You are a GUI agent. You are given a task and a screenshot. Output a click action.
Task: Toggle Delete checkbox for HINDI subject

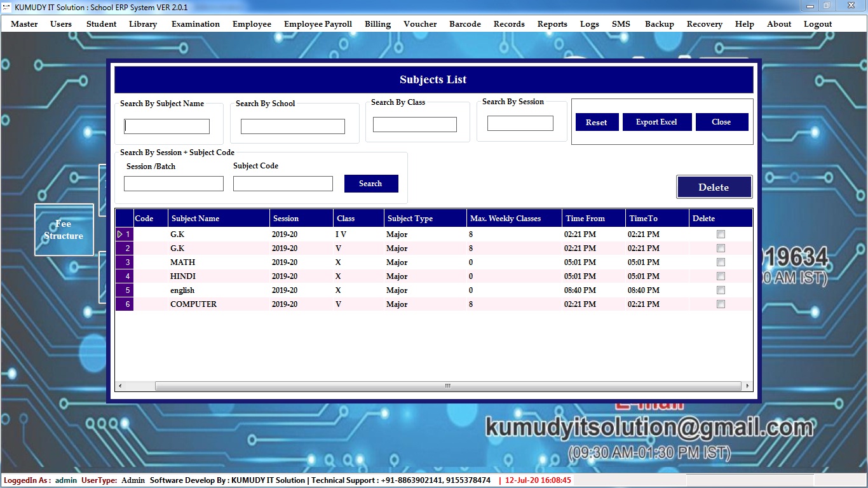(x=721, y=276)
